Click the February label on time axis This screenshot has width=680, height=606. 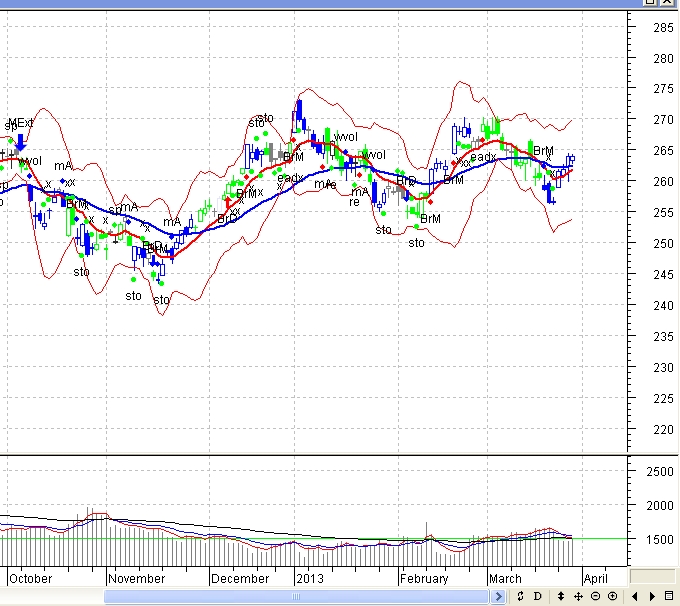425,578
